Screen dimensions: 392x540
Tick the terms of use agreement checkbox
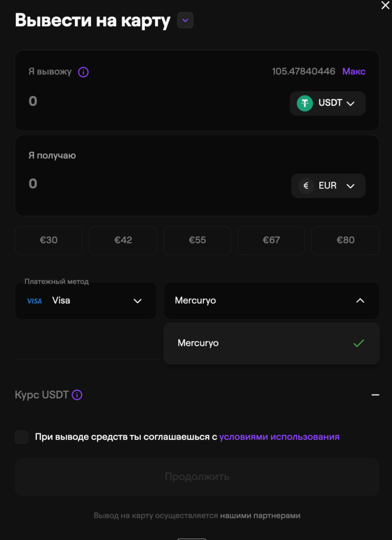[22, 437]
